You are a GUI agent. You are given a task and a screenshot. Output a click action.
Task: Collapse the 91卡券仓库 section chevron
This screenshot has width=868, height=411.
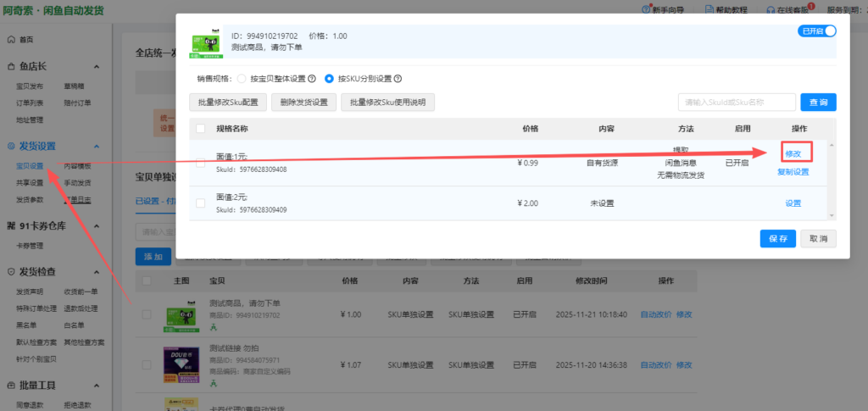point(97,226)
